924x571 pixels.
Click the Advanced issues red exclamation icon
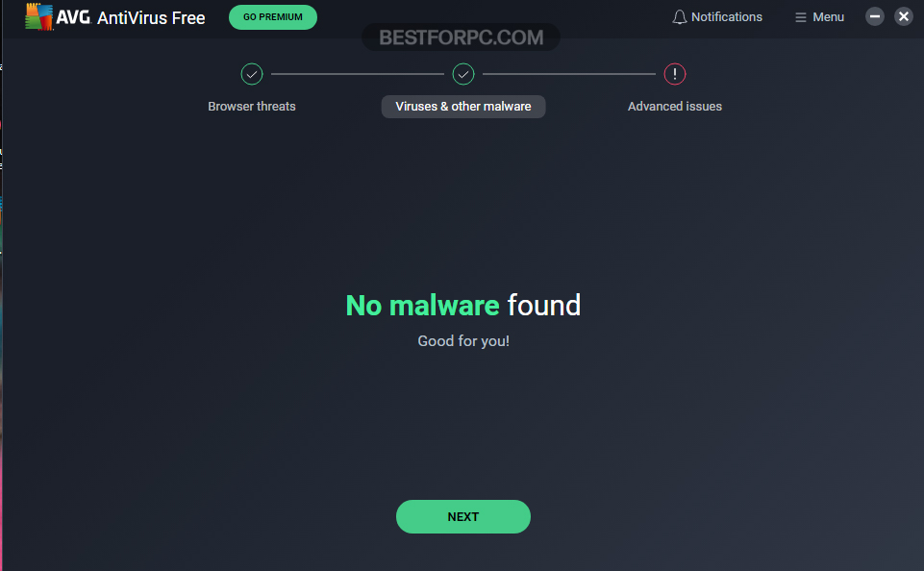675,74
